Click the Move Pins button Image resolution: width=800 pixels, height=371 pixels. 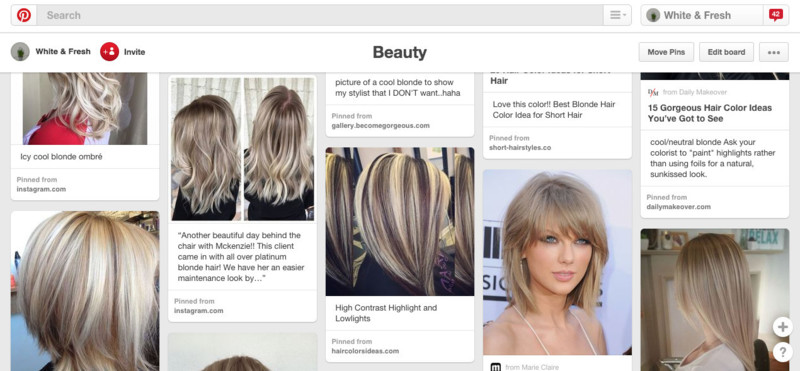[x=666, y=52]
